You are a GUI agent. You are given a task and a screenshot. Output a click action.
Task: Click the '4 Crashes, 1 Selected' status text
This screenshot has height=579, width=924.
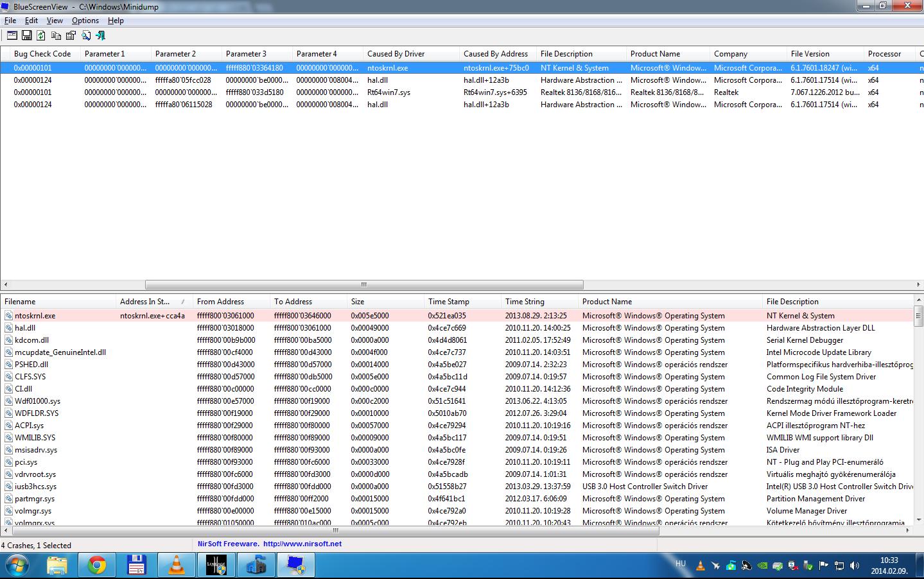pyautogui.click(x=36, y=546)
